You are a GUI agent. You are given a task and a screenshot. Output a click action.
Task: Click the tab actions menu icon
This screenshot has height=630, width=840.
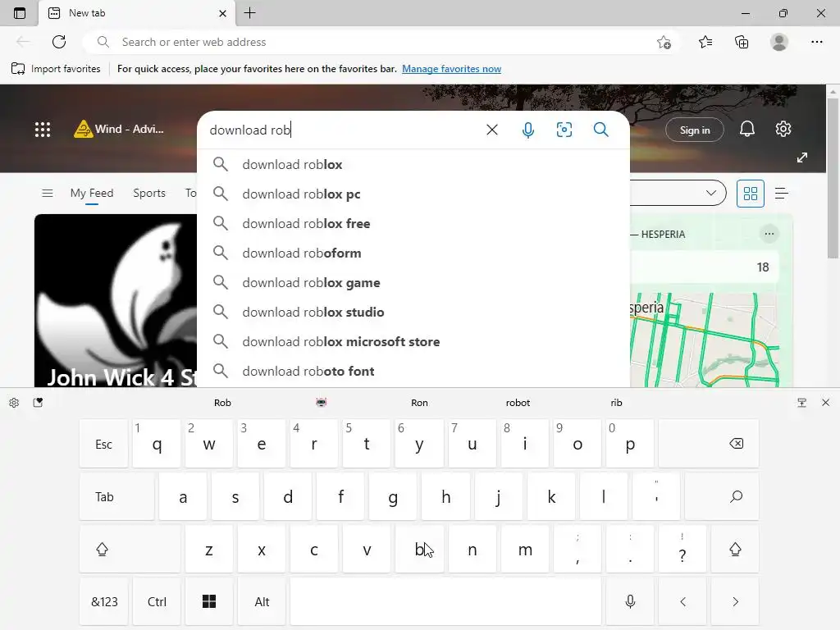coord(20,13)
